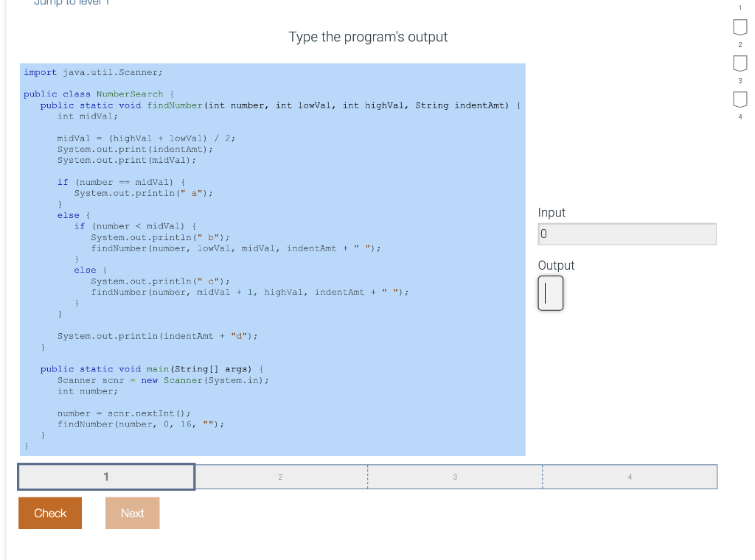Click the Output label
Viewport: 755px width, 560px height.
click(556, 265)
